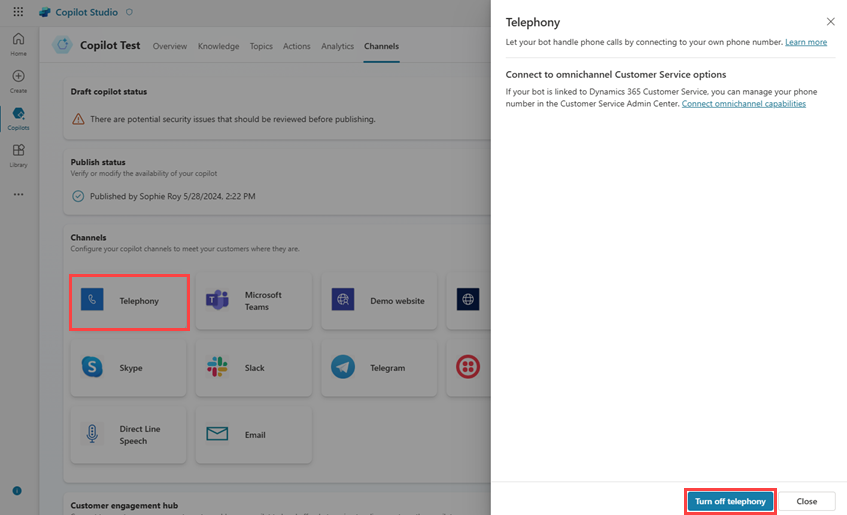Click the circle icon beside Copilot Studio

129,12
